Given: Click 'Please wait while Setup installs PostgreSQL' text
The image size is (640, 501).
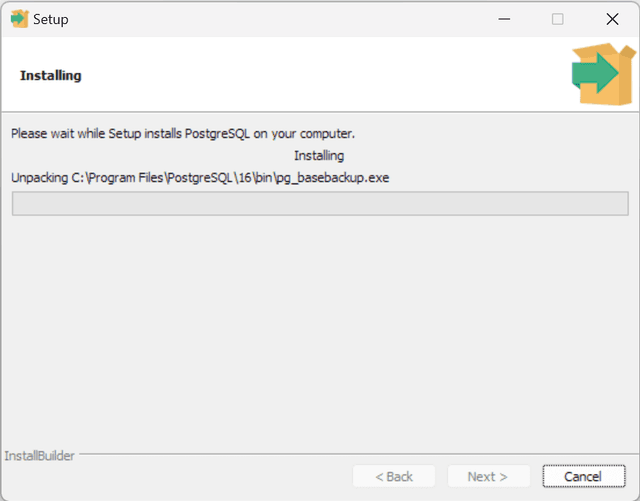Looking at the screenshot, I should point(183,134).
